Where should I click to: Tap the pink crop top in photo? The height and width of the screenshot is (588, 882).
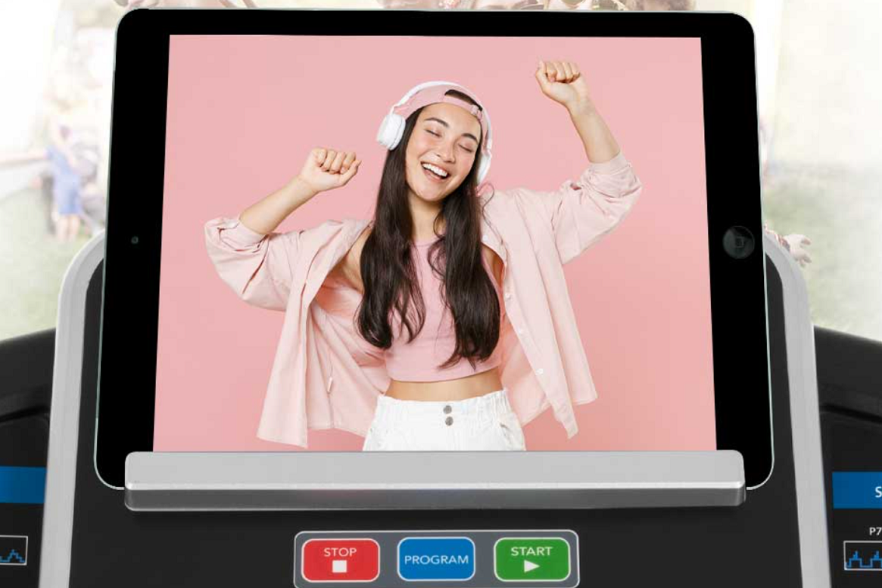[435, 334]
